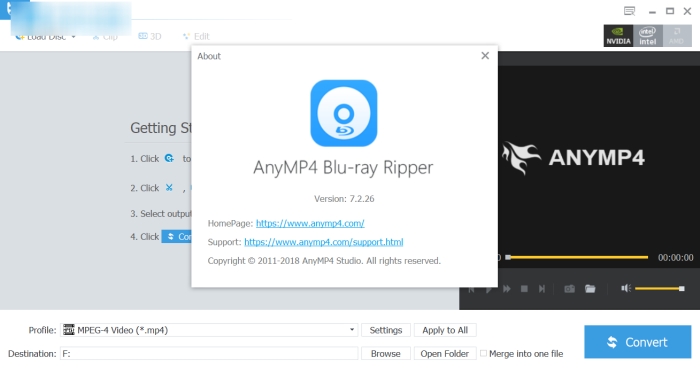The width and height of the screenshot is (700, 376).
Task: Click the Convert sample button in step 4
Action: (177, 237)
